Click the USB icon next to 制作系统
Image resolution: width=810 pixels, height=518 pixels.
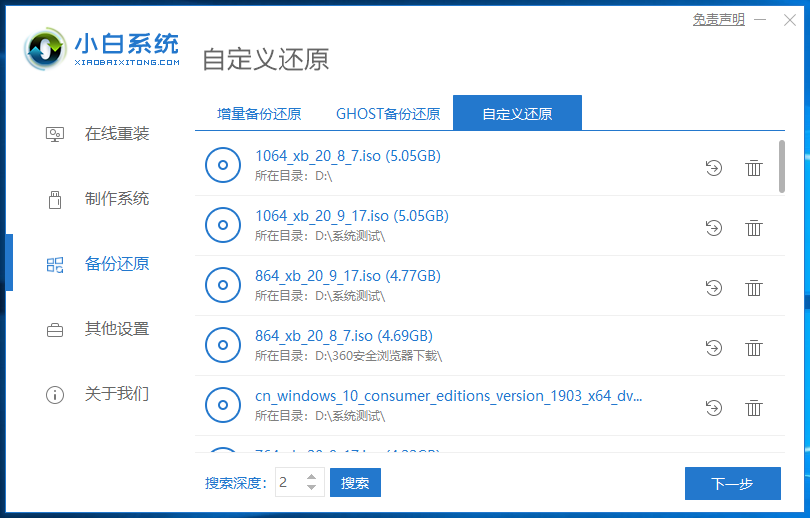tap(55, 199)
